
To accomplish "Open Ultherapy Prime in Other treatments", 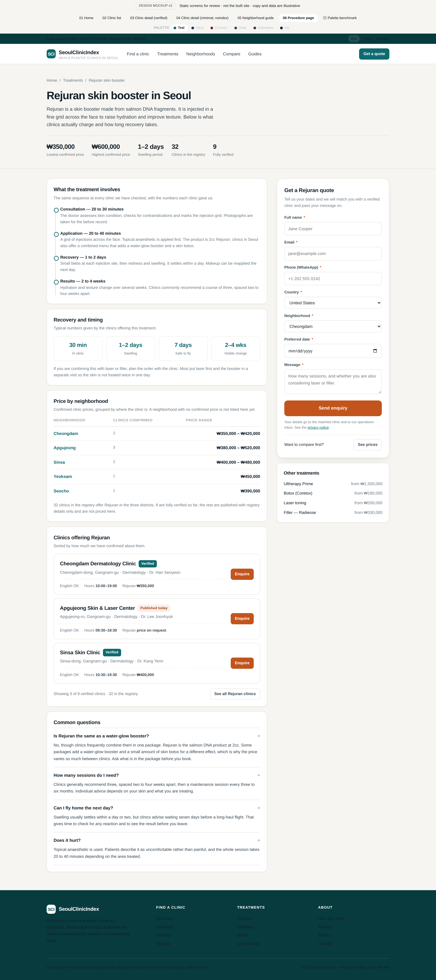I will (298, 484).
